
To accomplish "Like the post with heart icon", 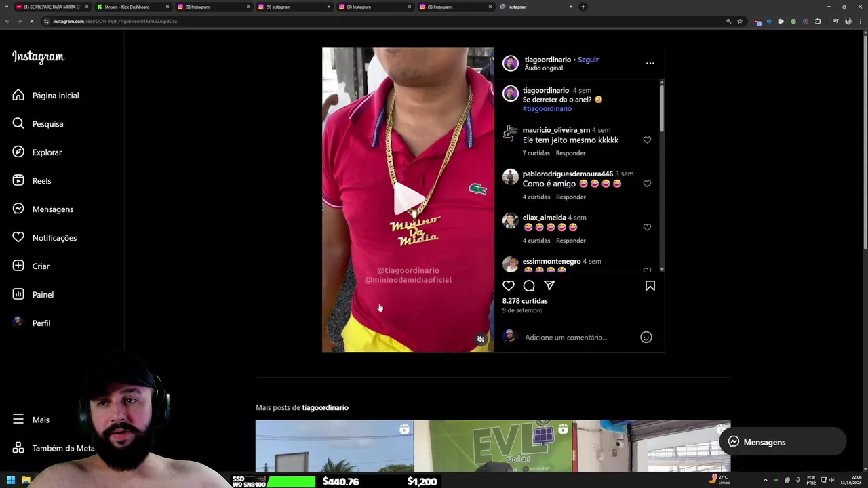I will [509, 286].
